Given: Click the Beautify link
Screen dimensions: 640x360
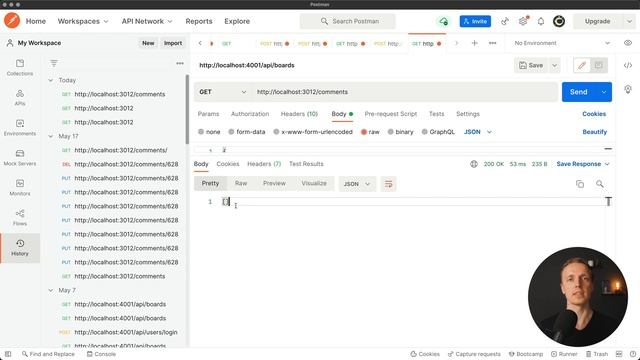Looking at the screenshot, I should pos(594,132).
